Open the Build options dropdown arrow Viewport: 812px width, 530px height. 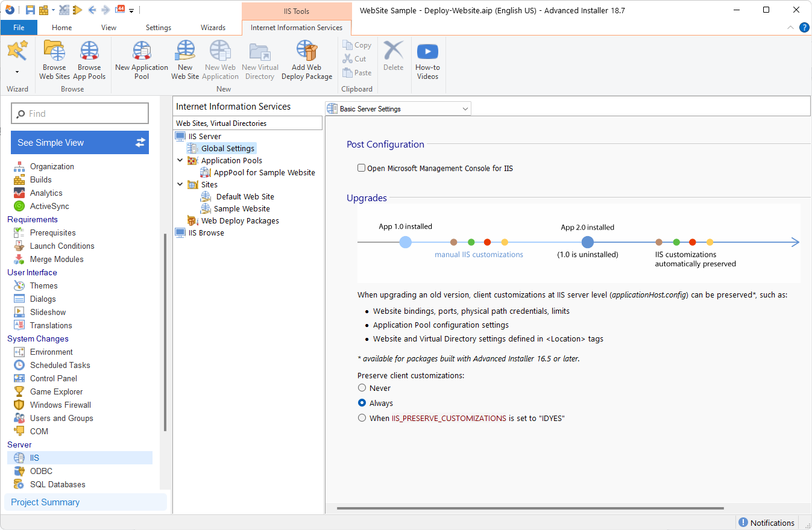53,10
